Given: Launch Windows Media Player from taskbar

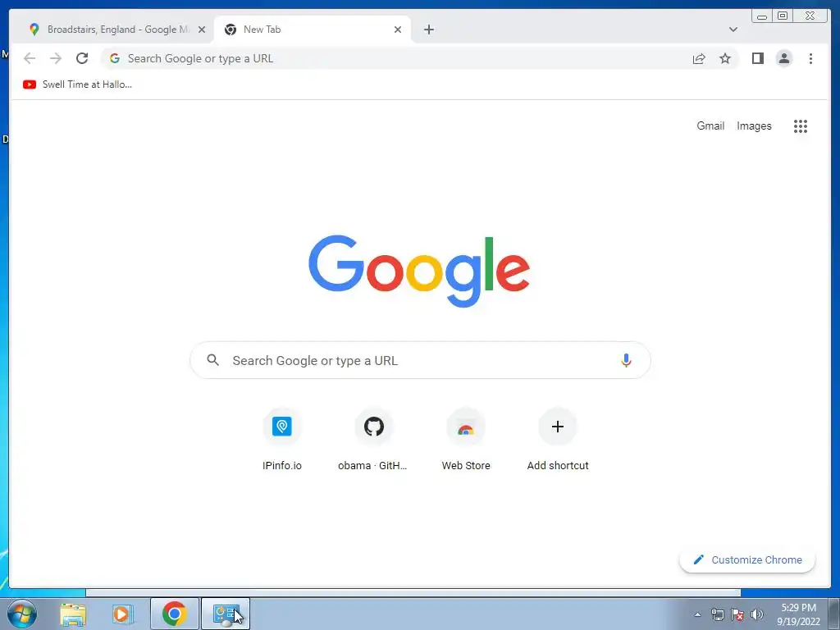Looking at the screenshot, I should click(x=123, y=614).
